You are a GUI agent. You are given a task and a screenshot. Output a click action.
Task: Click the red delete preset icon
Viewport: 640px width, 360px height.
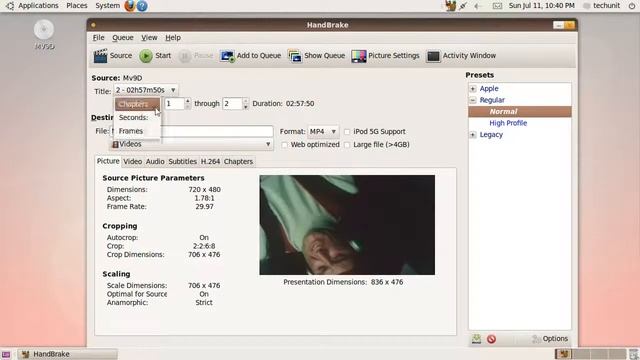point(491,339)
